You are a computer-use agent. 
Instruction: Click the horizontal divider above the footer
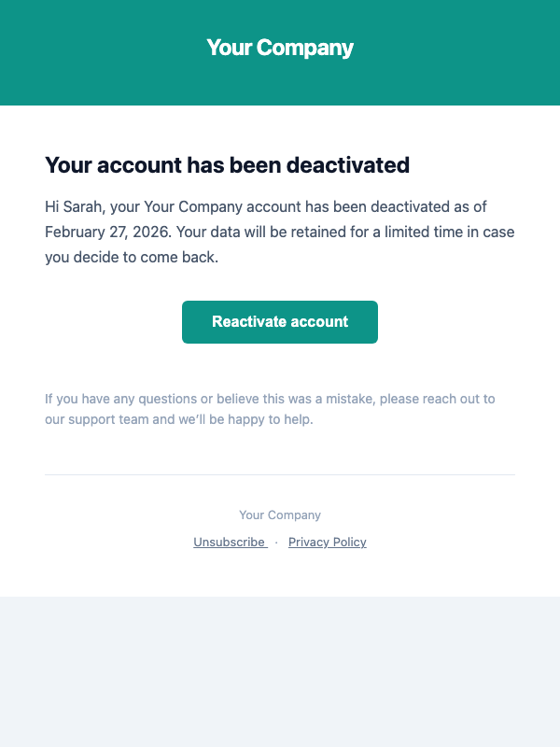pos(280,473)
